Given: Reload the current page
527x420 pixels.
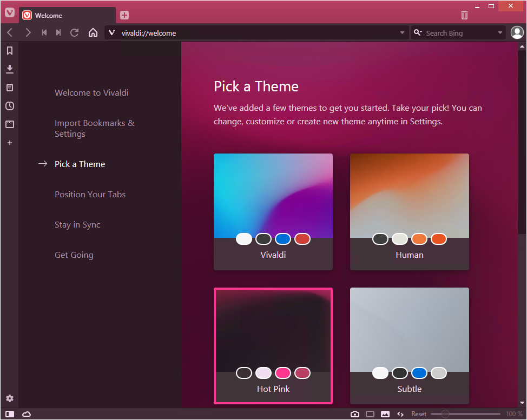Looking at the screenshot, I should pyautogui.click(x=74, y=32).
